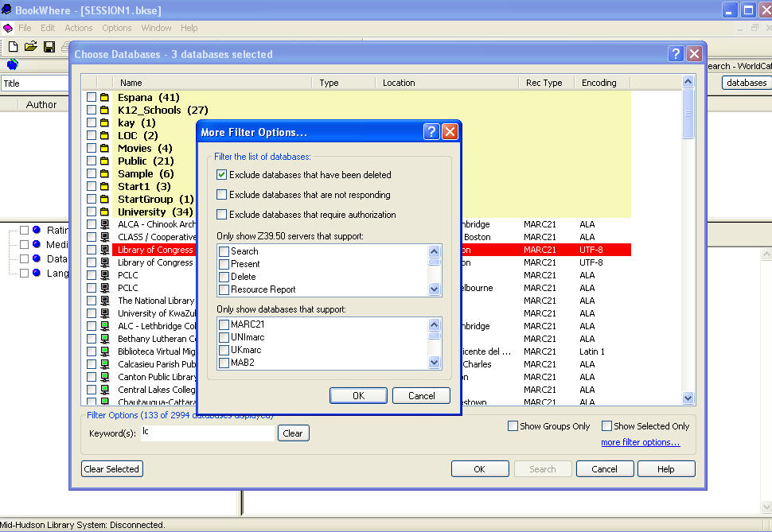Viewport: 772px width, 532px height.
Task: Click the server icon beside CLASS / Cooperative
Action: point(105,237)
